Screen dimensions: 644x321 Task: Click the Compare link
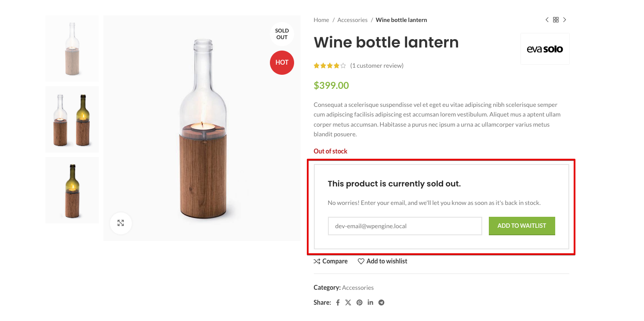[331, 261]
